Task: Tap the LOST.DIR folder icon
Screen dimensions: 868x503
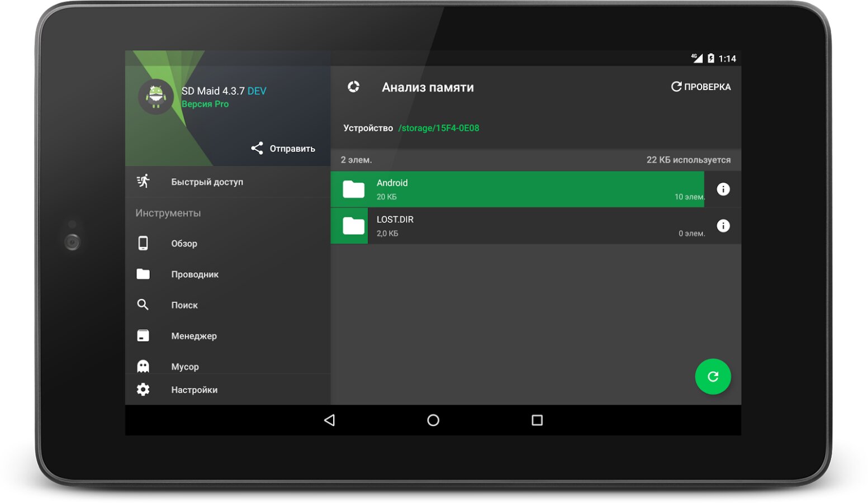Action: 353,226
